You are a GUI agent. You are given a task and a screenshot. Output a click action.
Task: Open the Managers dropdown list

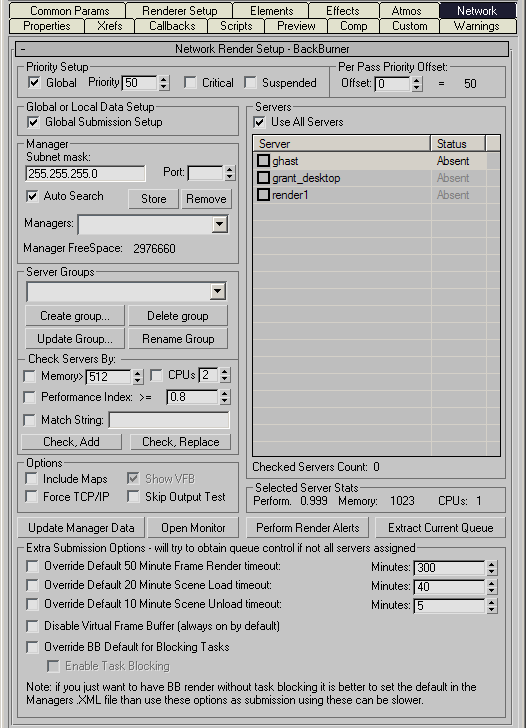pos(220,225)
